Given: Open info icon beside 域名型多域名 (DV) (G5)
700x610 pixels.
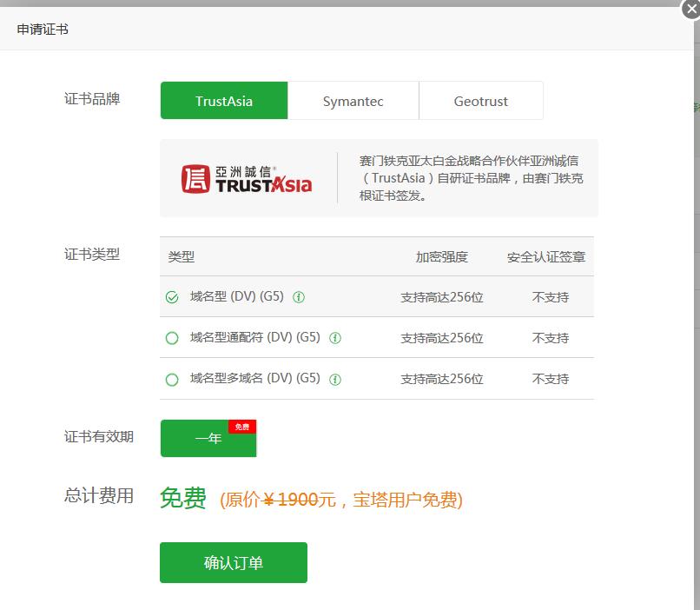Looking at the screenshot, I should pos(335,380).
